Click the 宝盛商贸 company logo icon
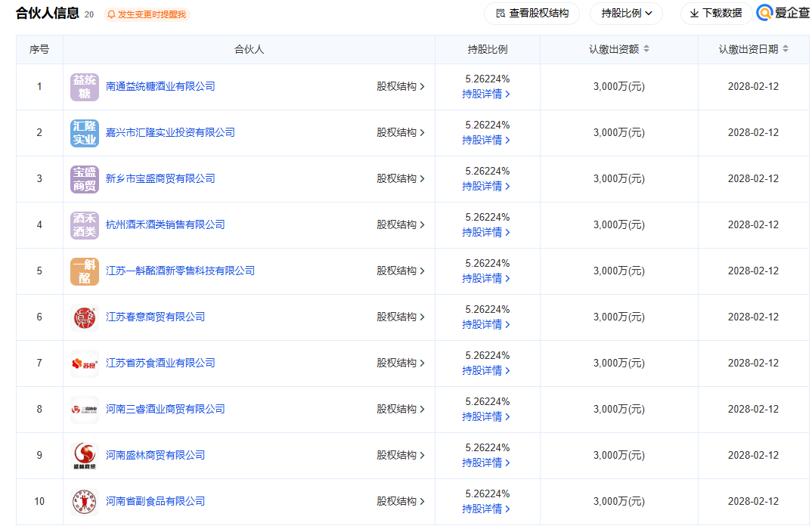812x529 pixels. [85, 179]
